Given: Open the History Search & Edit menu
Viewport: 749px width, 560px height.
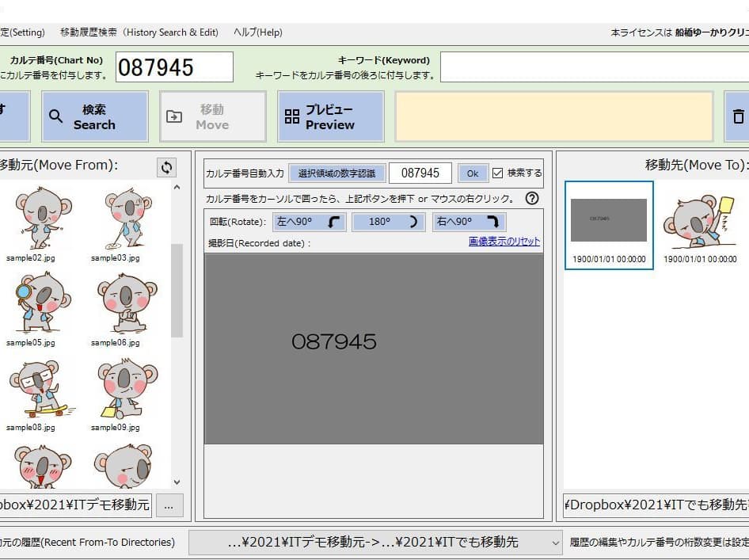Looking at the screenshot, I should pos(139,32).
